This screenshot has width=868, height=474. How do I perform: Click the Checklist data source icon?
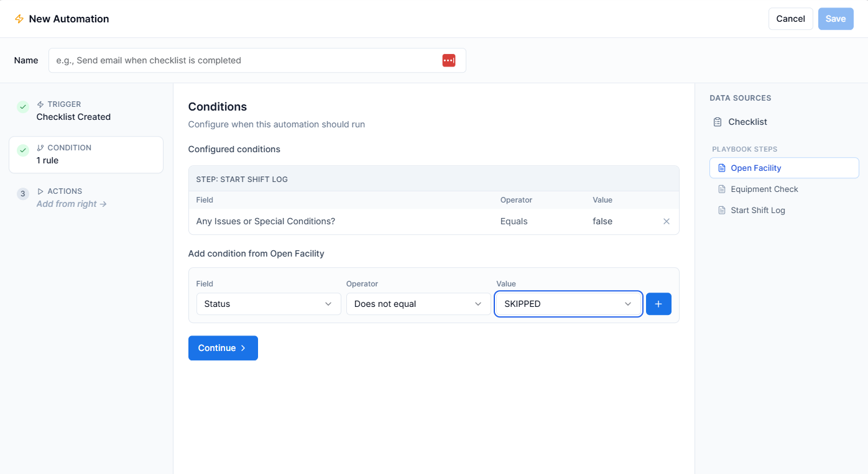[x=718, y=121]
